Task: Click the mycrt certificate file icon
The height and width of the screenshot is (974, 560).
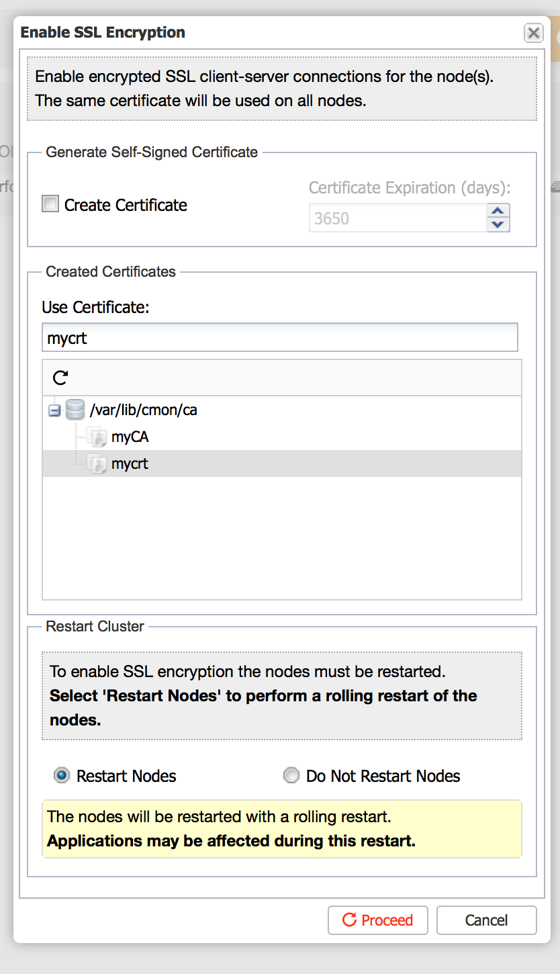Action: 99,464
